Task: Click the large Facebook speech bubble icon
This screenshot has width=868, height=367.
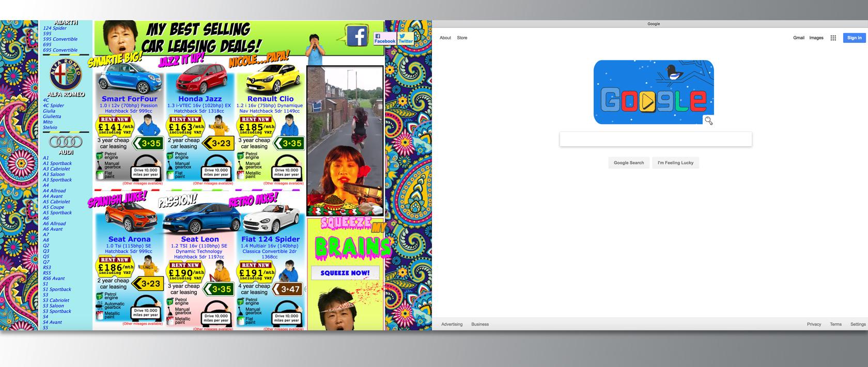Action: coord(355,35)
